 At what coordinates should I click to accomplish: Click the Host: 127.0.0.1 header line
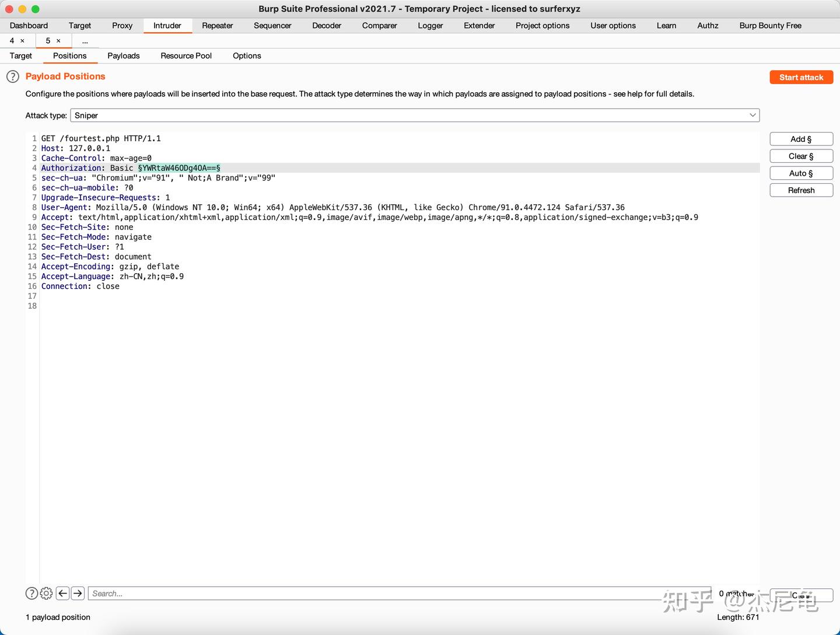pyautogui.click(x=76, y=148)
